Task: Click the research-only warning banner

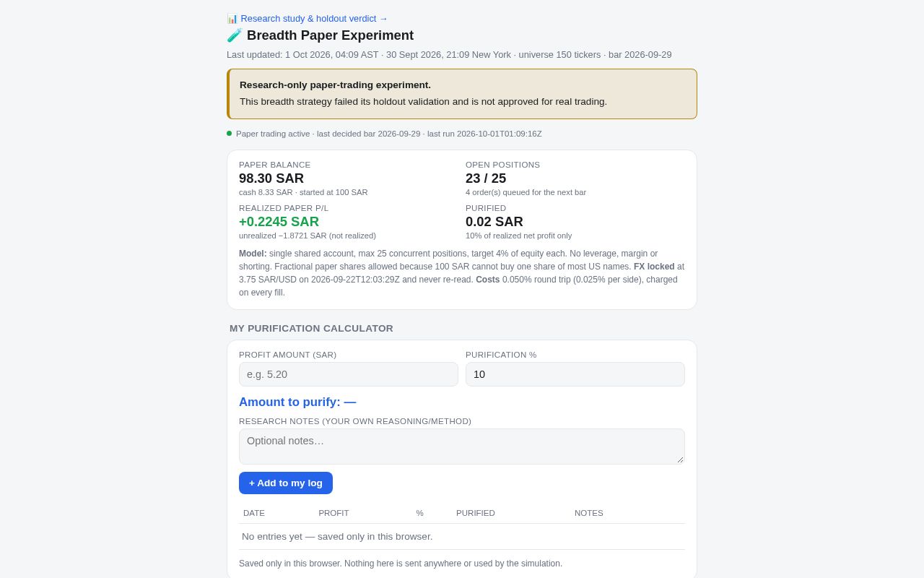Action: [x=462, y=94]
